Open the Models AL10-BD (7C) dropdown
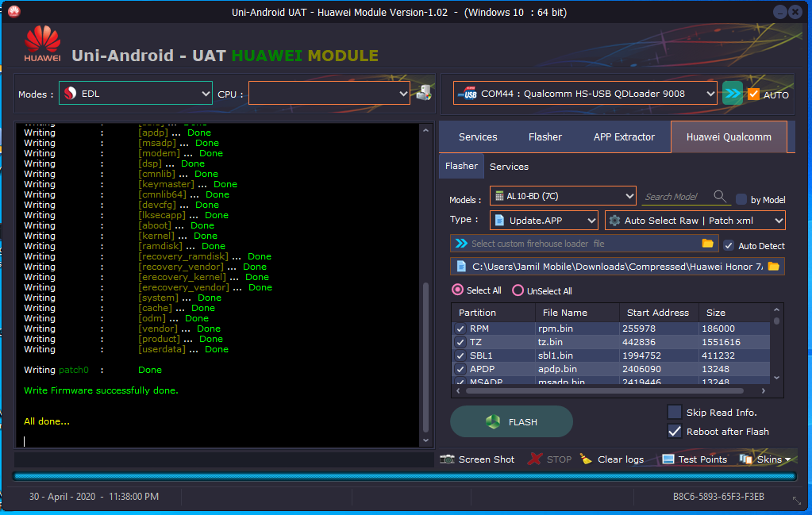Viewport: 812px width, 515px height. pos(563,196)
